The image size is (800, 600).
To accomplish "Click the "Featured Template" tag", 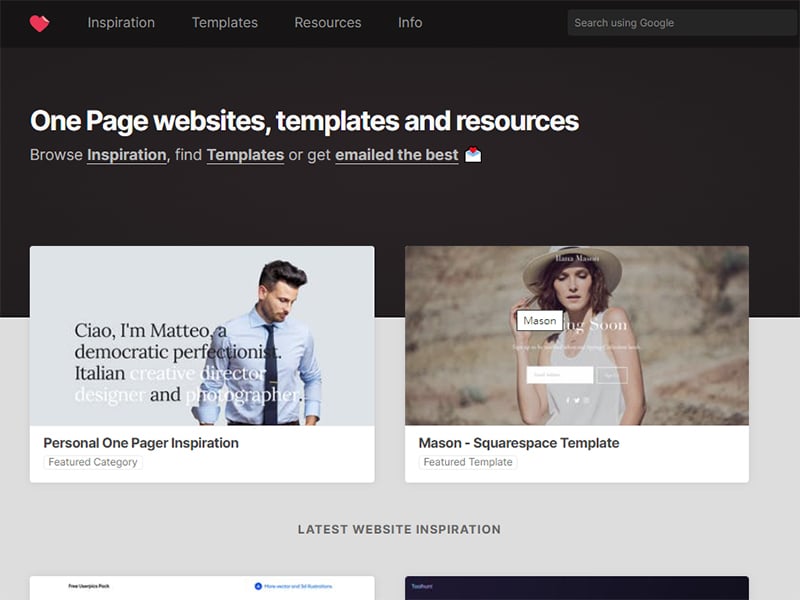I will point(467,462).
